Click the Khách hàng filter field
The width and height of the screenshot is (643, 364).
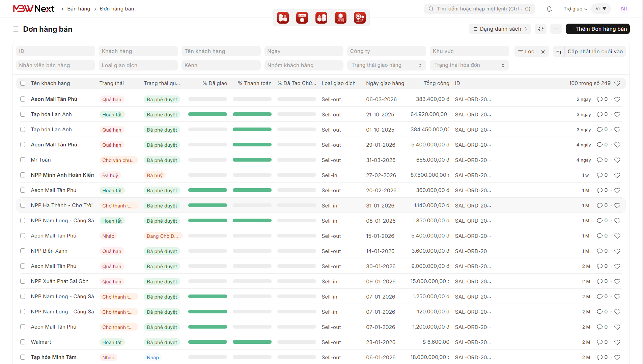138,51
